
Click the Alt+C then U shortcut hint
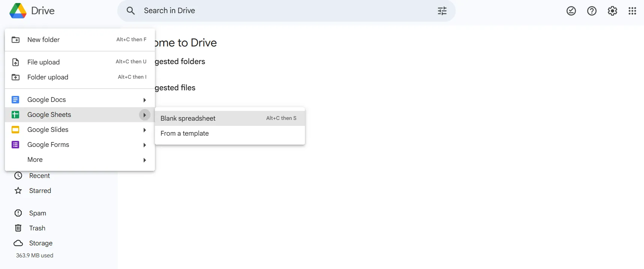click(x=131, y=61)
